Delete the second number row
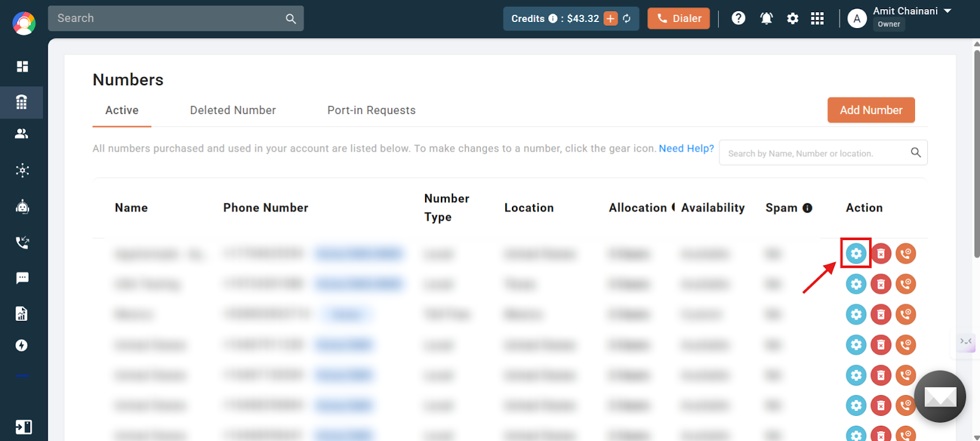Image resolution: width=980 pixels, height=441 pixels. 881,284
